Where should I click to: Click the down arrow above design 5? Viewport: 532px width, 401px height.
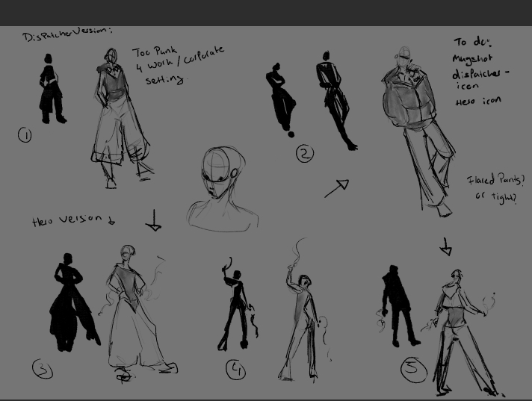click(445, 246)
